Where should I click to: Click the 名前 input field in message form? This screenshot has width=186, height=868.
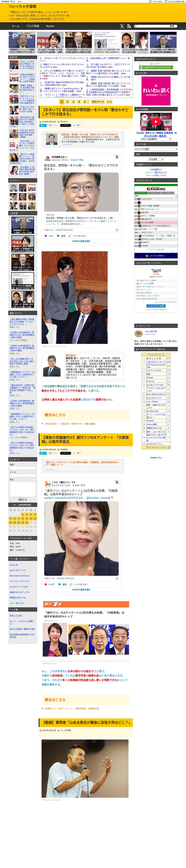[x=23, y=468]
